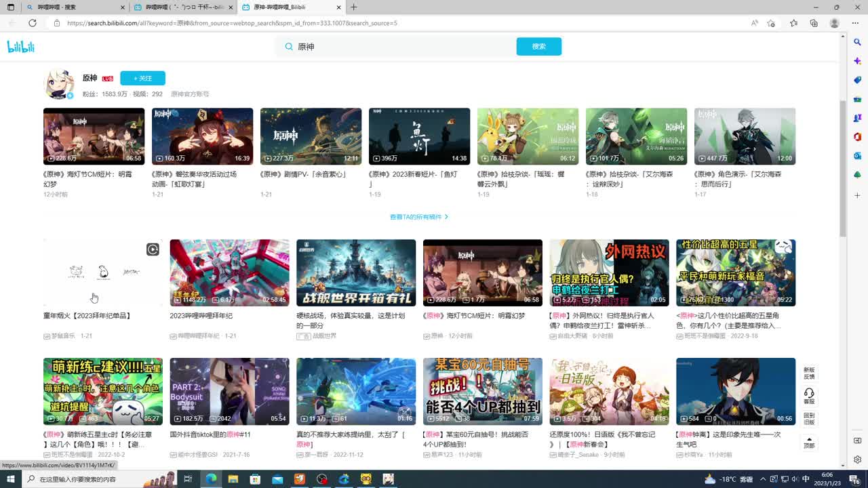Click the 顶部 back-to-top arrow icon

pyautogui.click(x=808, y=441)
